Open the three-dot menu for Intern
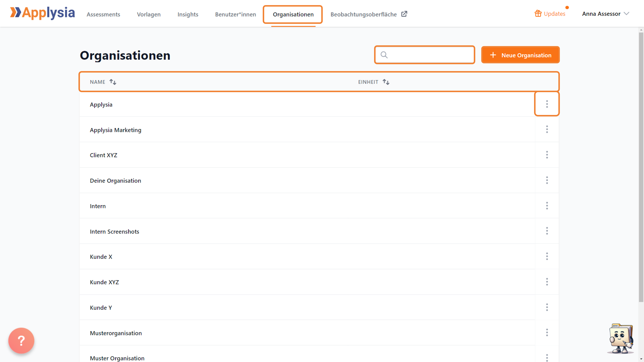644x362 pixels. 547,206
